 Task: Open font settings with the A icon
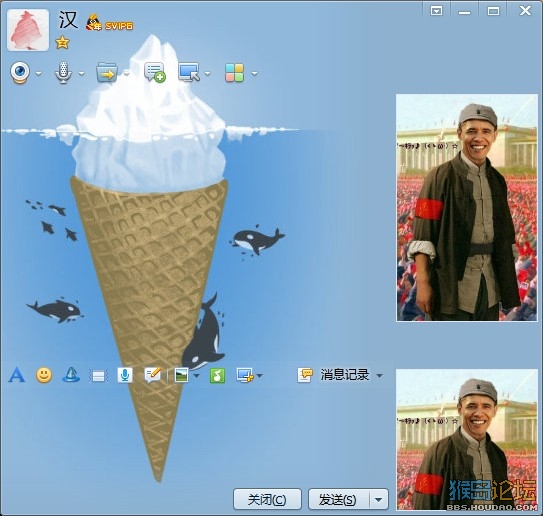[x=16, y=375]
